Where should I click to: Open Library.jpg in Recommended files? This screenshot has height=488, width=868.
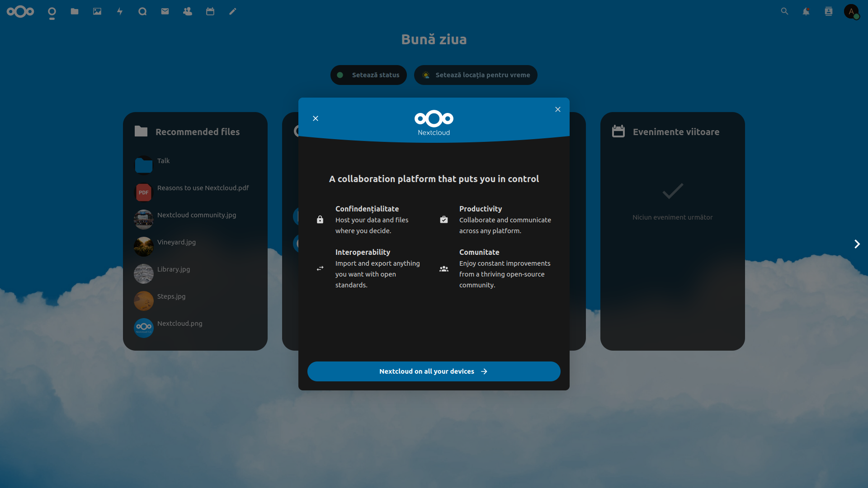[x=195, y=274]
